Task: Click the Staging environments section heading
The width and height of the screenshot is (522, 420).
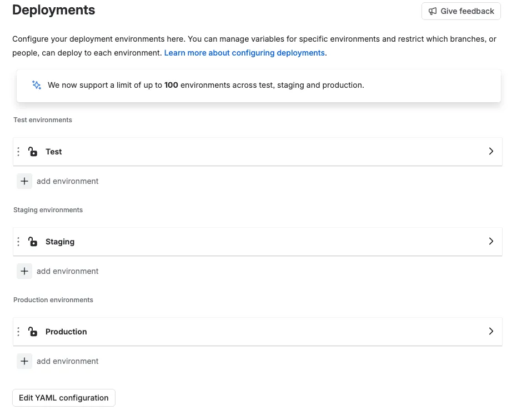Action: [x=48, y=210]
